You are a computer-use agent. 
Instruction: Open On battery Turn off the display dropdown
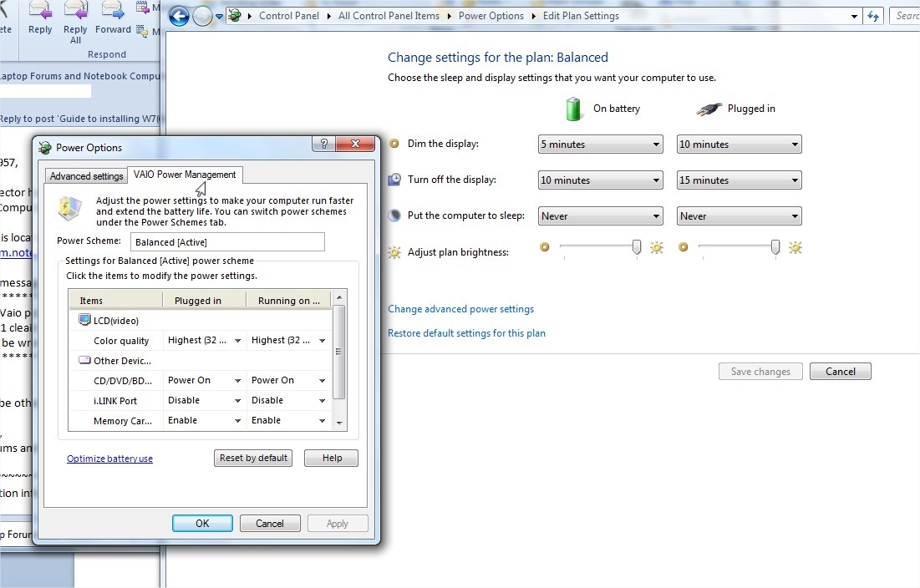point(600,180)
